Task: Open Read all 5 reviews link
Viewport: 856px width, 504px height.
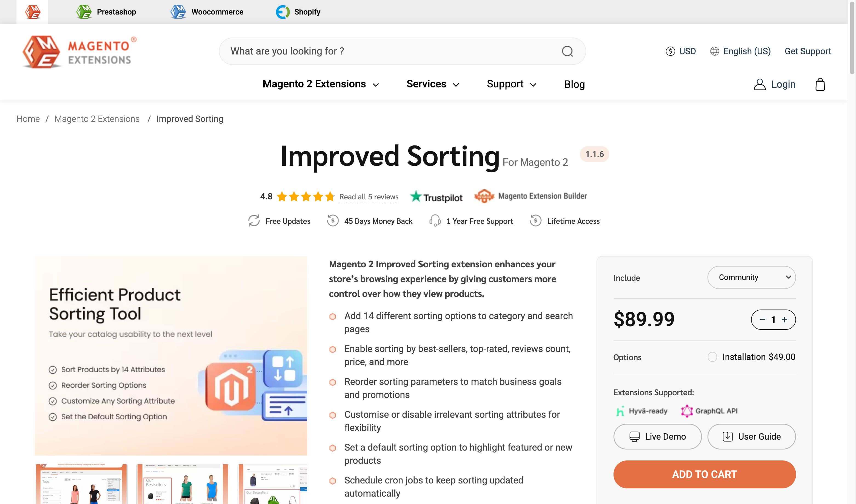Action: pos(369,197)
